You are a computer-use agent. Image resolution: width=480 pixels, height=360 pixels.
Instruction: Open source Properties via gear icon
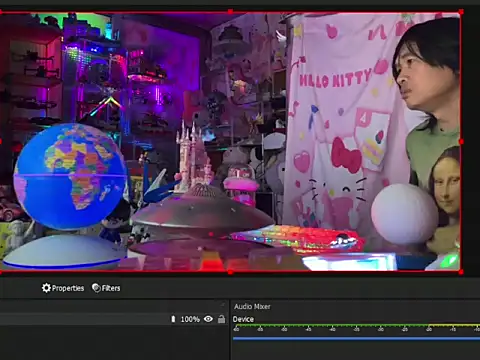tap(63, 288)
